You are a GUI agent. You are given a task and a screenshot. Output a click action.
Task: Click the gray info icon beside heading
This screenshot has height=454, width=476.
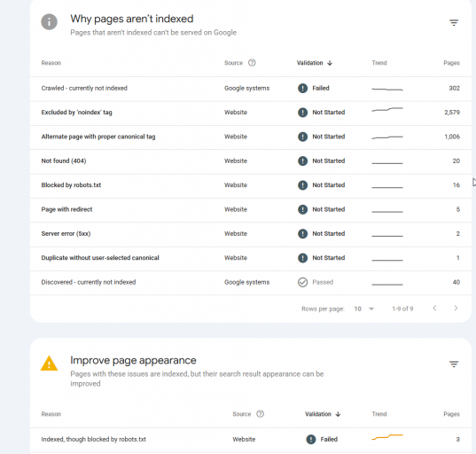click(49, 22)
